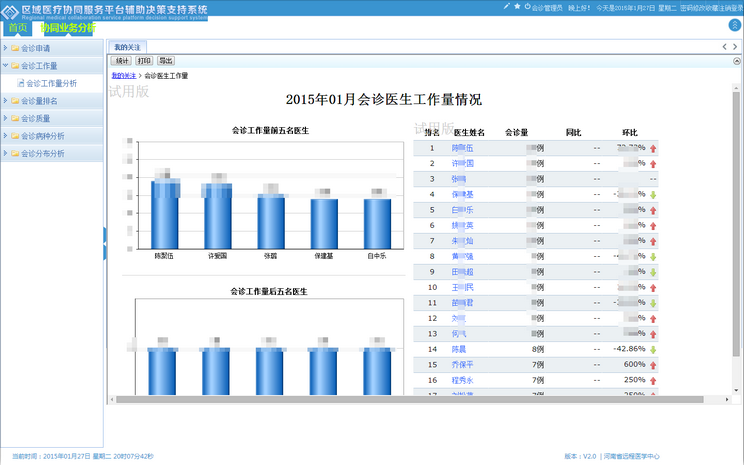
Task: Collapse the sidebar using the splitter handle
Action: click(x=105, y=240)
